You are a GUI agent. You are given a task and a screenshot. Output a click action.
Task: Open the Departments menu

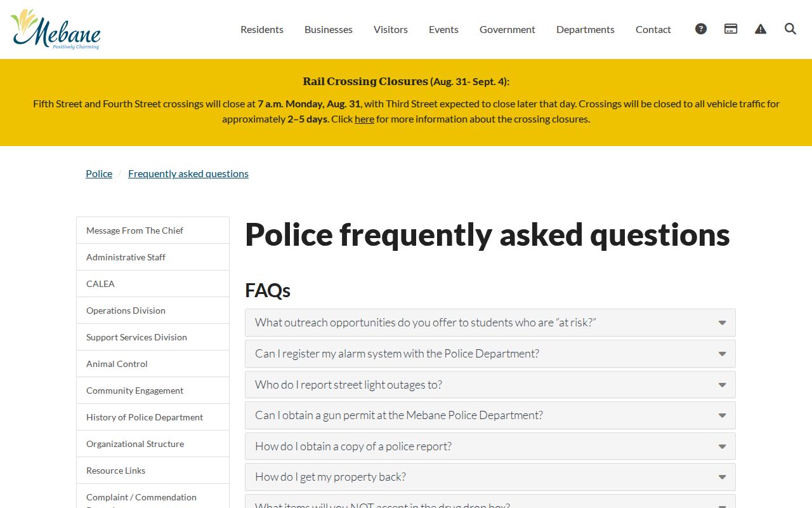click(586, 29)
